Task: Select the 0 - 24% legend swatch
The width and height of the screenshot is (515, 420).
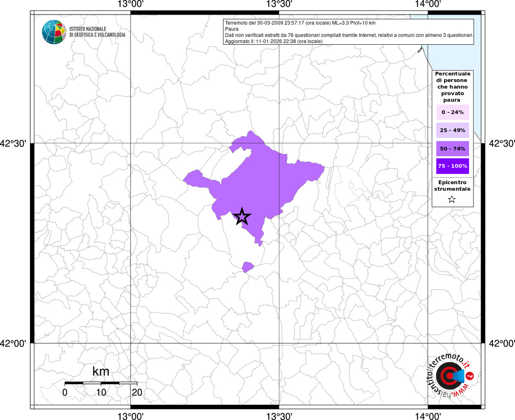Action: point(453,112)
